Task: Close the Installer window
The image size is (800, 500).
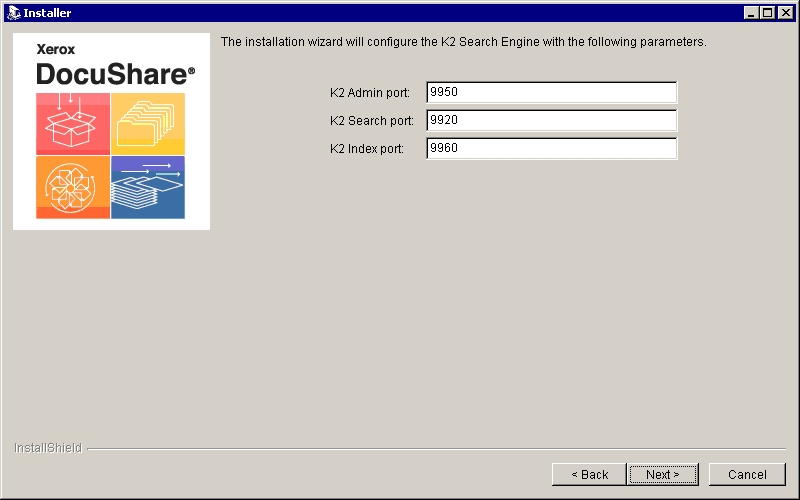Action: (786, 13)
